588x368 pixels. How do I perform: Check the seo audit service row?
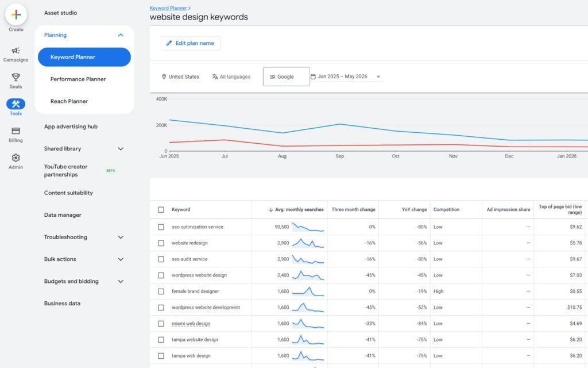coord(161,259)
